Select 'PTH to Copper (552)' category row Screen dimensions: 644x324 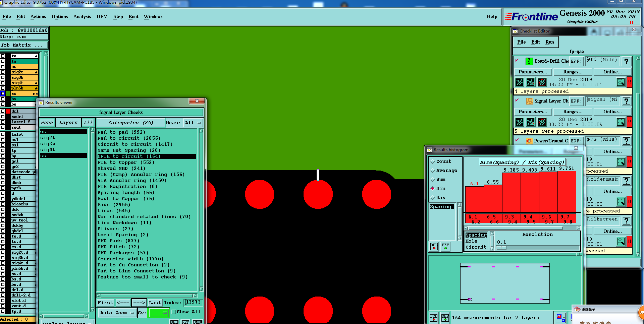147,163
